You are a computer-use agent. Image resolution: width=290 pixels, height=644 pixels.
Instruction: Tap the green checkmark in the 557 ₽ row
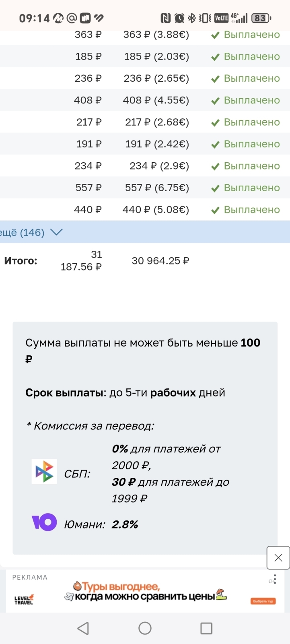[215, 188]
